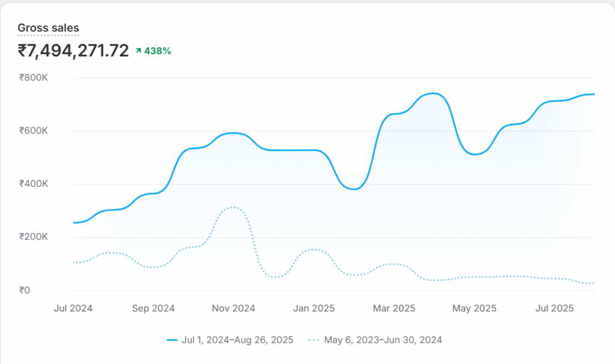
Task: Click the solid blue legend line marker
Action: 172,340
